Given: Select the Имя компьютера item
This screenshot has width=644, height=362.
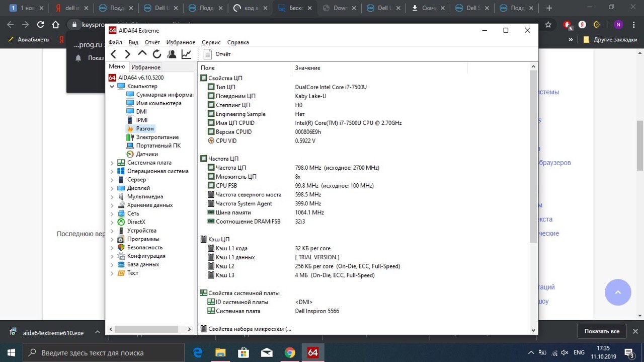Looking at the screenshot, I should point(154,103).
